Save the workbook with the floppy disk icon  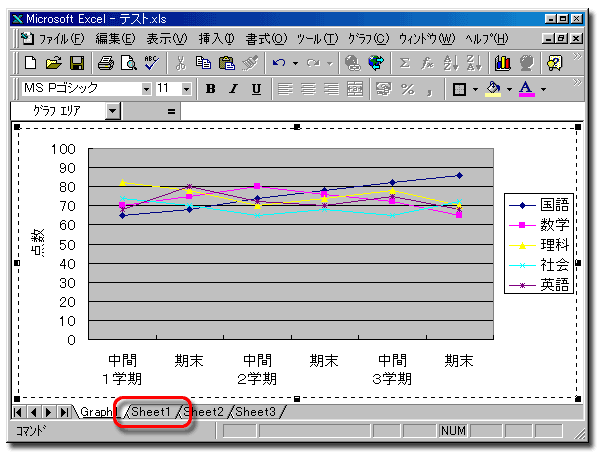[77, 63]
